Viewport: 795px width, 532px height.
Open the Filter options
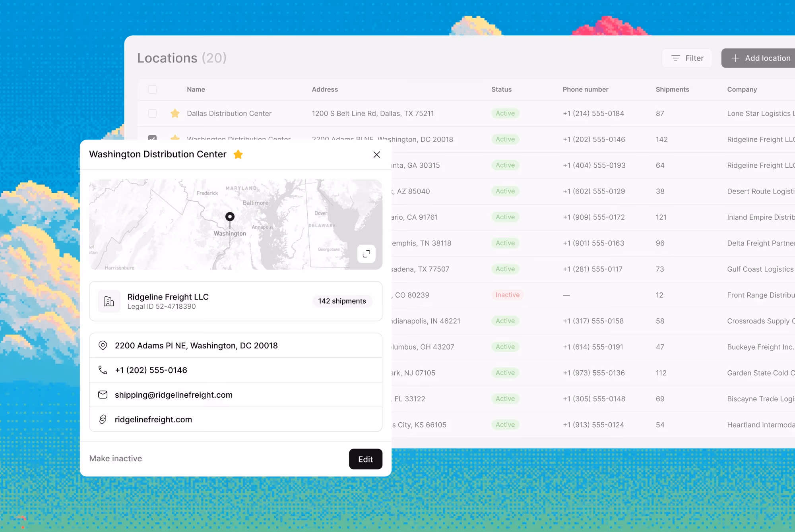(687, 58)
